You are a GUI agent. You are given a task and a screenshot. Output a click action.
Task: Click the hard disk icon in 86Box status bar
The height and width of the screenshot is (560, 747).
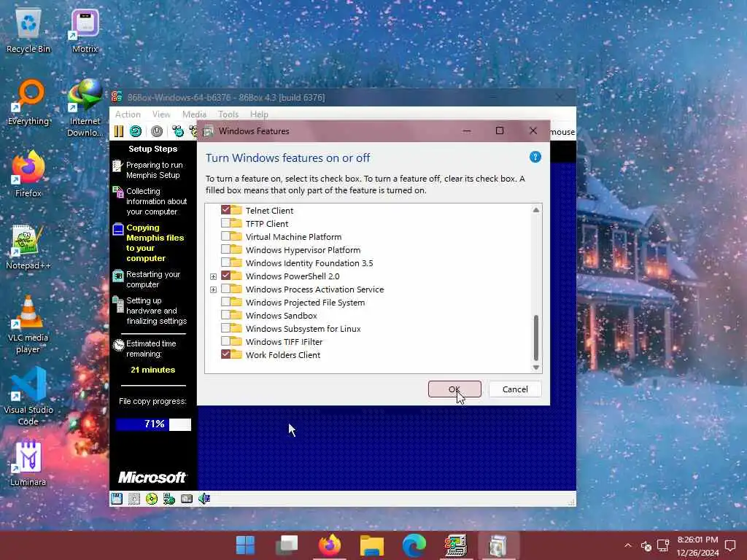pyautogui.click(x=187, y=499)
